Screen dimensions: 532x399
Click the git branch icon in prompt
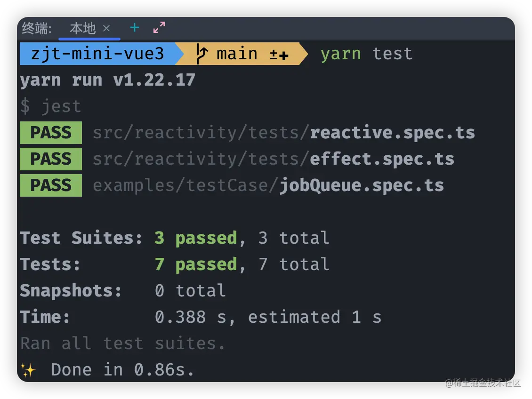pyautogui.click(x=202, y=54)
